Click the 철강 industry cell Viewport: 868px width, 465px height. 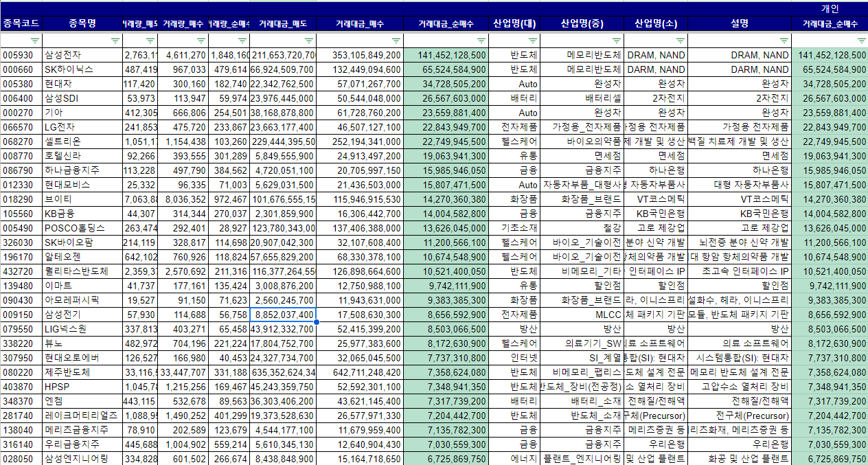point(582,228)
